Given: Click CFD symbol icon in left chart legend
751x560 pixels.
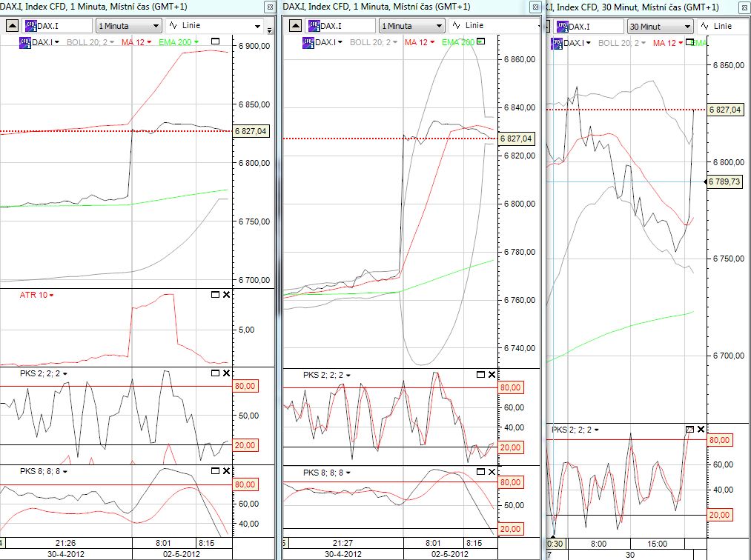Looking at the screenshot, I should [x=25, y=42].
